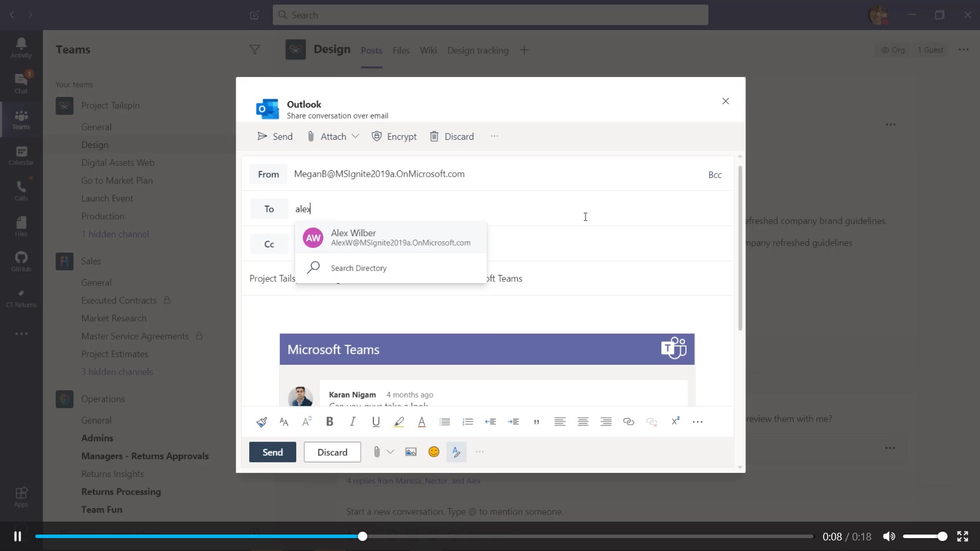Insert a hyperlink in the email
Viewport: 980px width, 551px height.
coord(628,422)
